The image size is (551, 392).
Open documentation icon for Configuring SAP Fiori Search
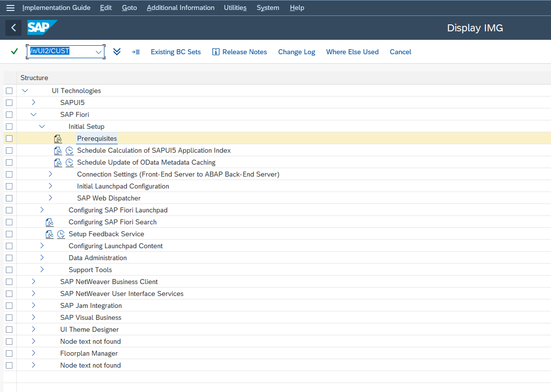click(x=50, y=222)
